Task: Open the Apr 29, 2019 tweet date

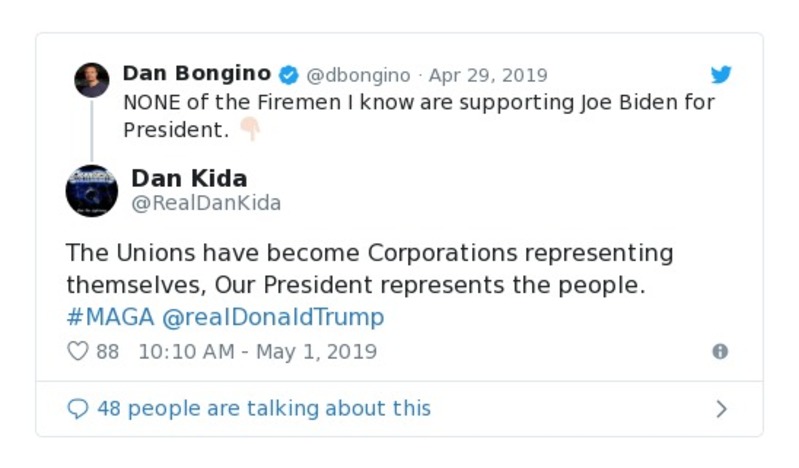Action: pyautogui.click(x=488, y=75)
